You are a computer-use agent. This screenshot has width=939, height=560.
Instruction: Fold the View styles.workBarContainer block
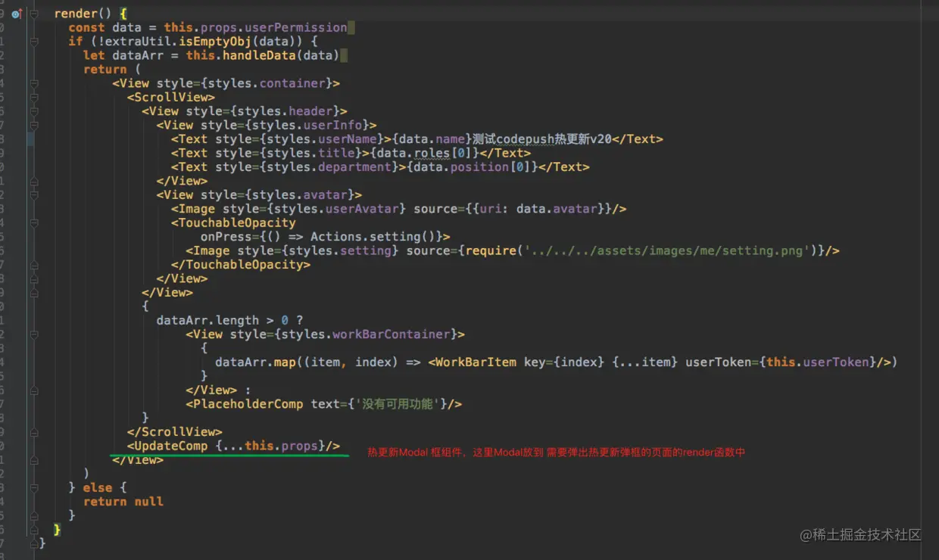(34, 334)
